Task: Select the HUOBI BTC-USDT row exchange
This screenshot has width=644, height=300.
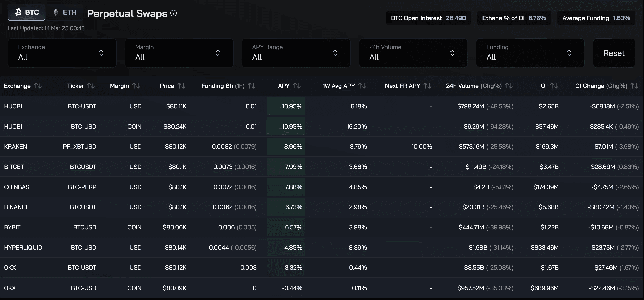Action: tap(13, 106)
